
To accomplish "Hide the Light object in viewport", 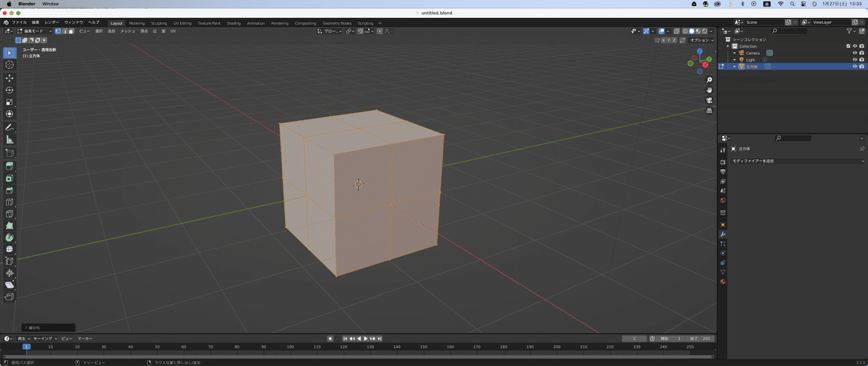I will [x=854, y=59].
